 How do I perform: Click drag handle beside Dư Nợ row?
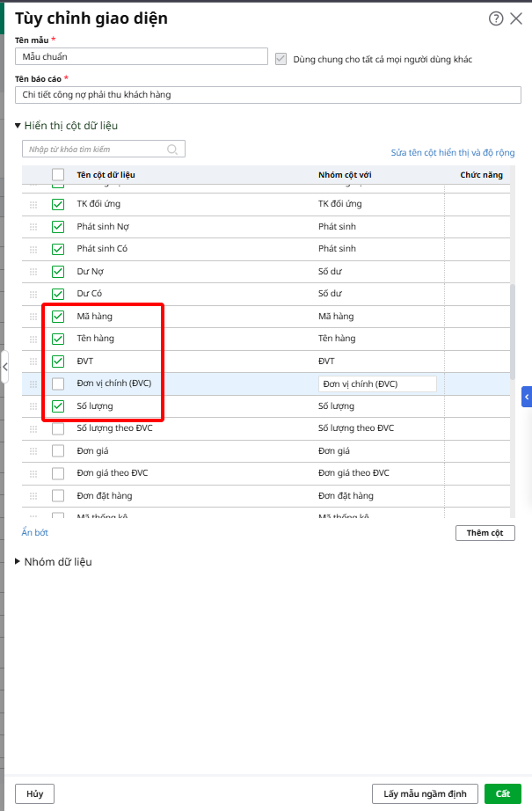click(33, 272)
